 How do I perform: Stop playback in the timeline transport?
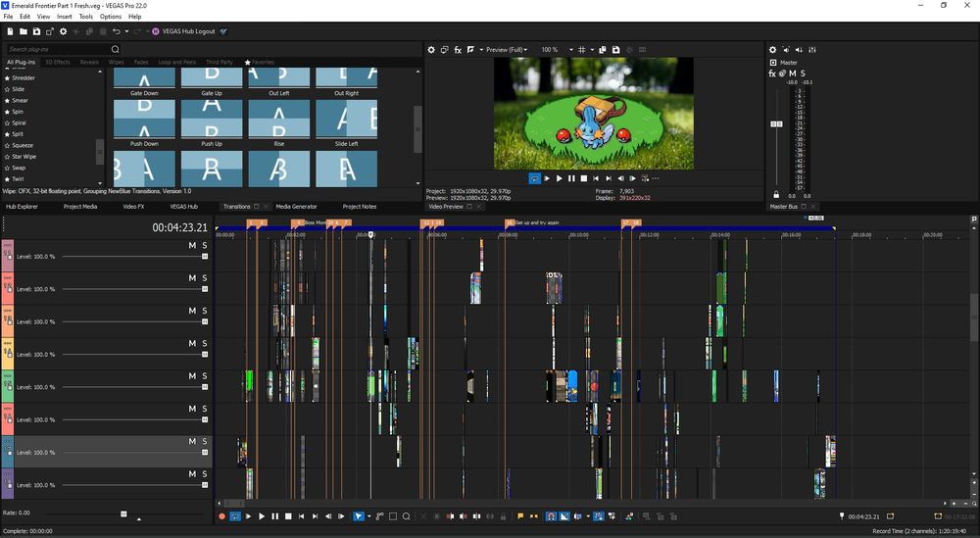288,516
